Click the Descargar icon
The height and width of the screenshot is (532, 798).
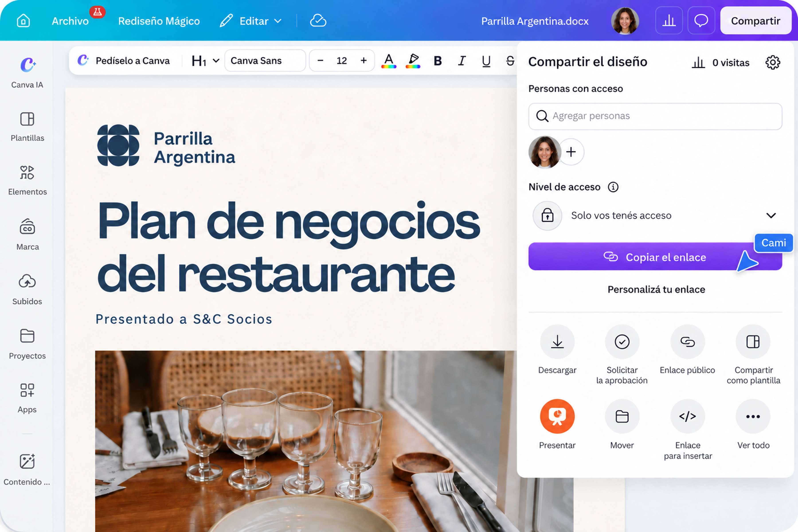(x=557, y=342)
